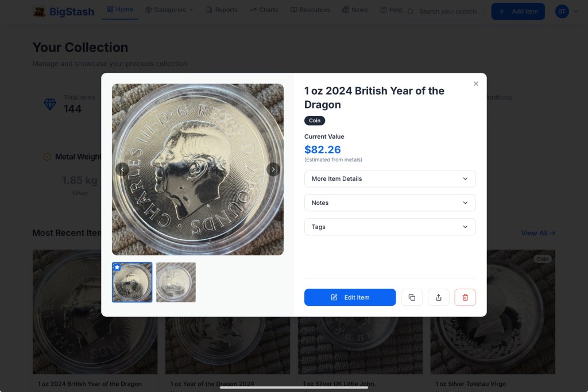Click the red delete trash icon
Image resolution: width=588 pixels, height=392 pixels.
click(x=465, y=297)
